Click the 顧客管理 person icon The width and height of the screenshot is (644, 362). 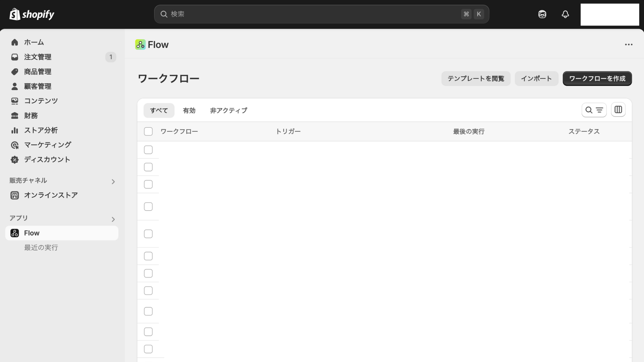pyautogui.click(x=14, y=86)
